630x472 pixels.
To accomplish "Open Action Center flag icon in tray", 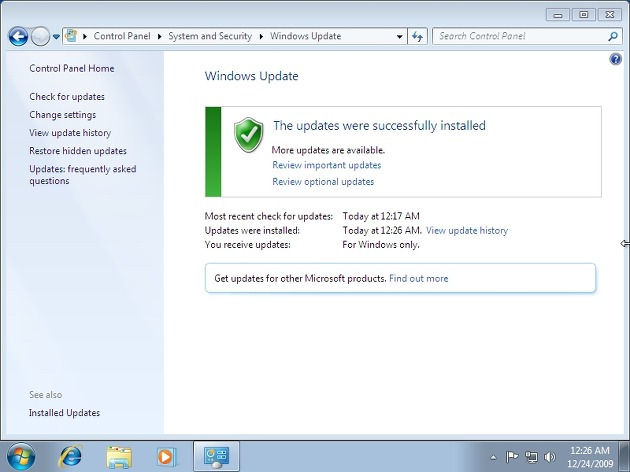I will pos(511,457).
